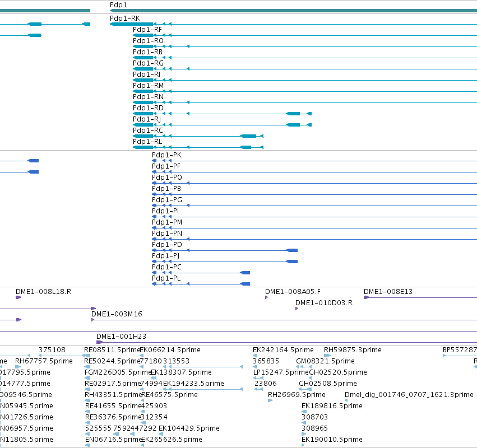Select protein Pdp1-PD label
Screen dimensions: 477x448
click(166, 245)
